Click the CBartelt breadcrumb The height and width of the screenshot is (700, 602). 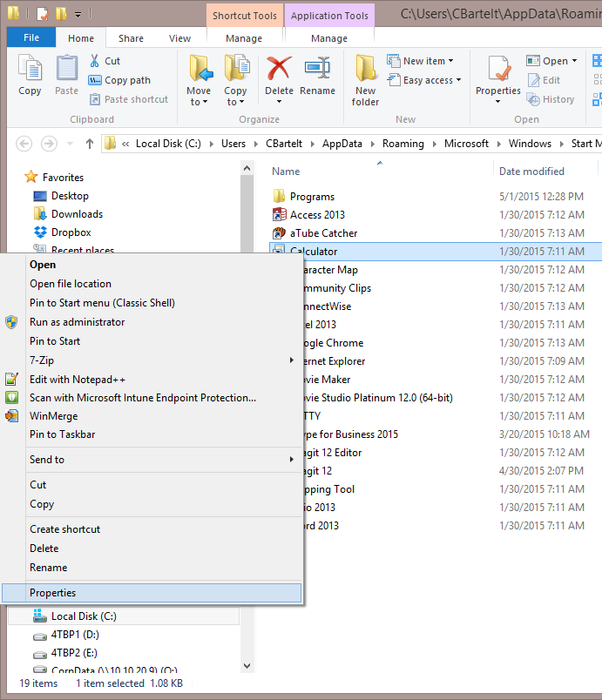[x=284, y=144]
